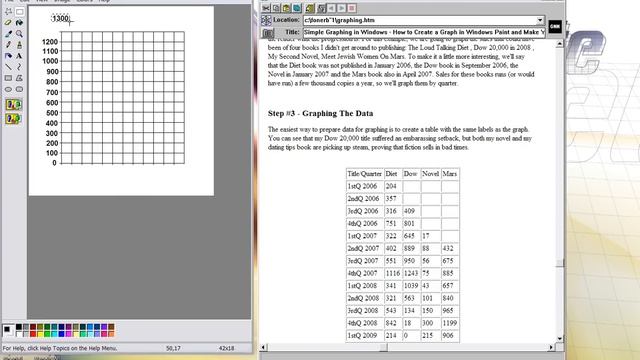Click the 'Mars' column header cell
This screenshot has width=640, height=360.
click(x=450, y=174)
